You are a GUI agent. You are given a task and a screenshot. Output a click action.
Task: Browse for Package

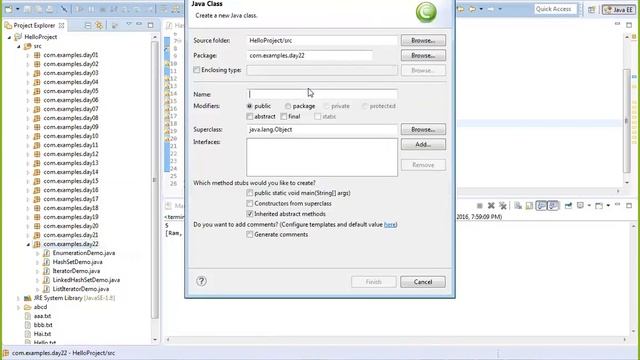pyautogui.click(x=423, y=55)
